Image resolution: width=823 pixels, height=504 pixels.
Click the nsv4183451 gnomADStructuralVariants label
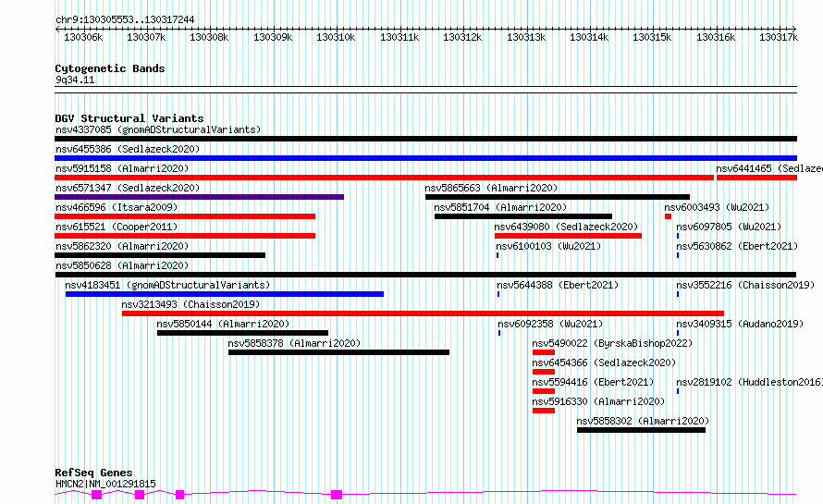(x=167, y=285)
